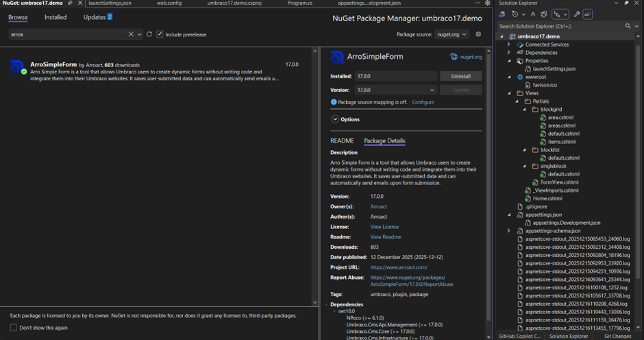644x340 pixels.
Task: Open Git tracking view dropdown arrow
Action: tap(565, 14)
